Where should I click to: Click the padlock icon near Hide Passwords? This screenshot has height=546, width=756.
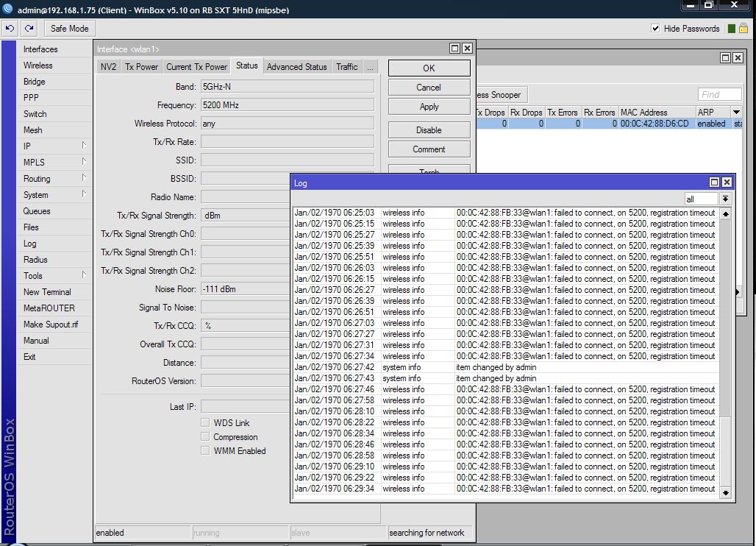tap(743, 29)
